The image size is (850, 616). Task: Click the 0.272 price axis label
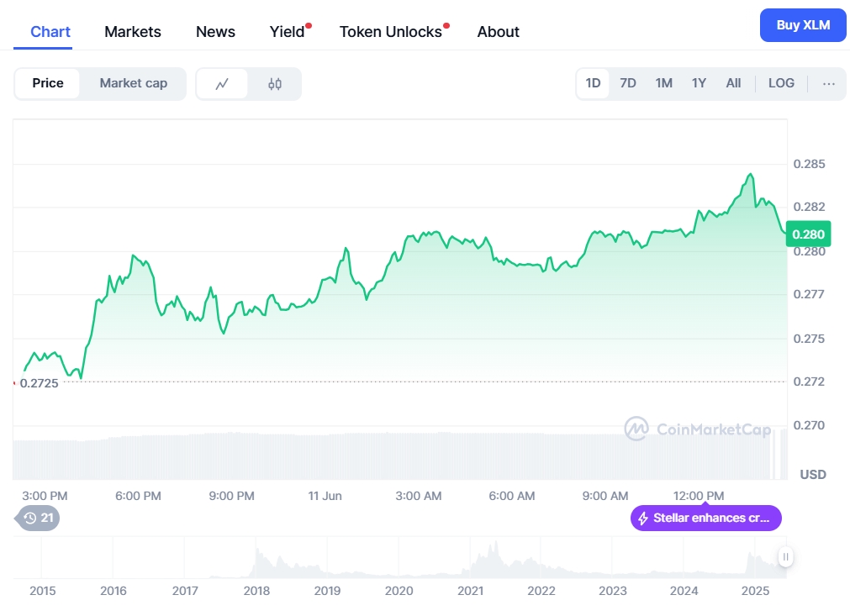810,382
